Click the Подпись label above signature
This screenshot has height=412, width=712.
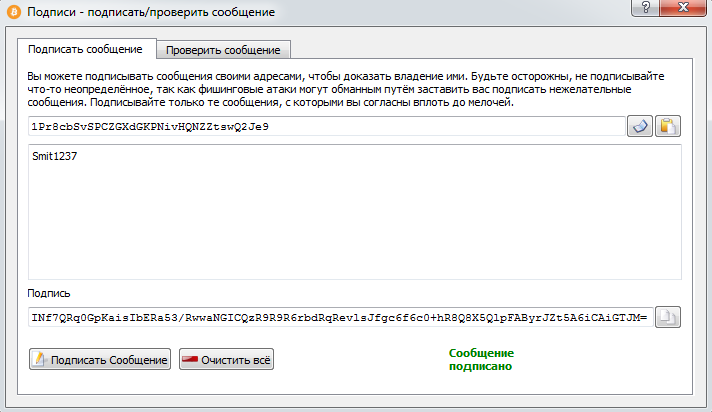(x=49, y=294)
